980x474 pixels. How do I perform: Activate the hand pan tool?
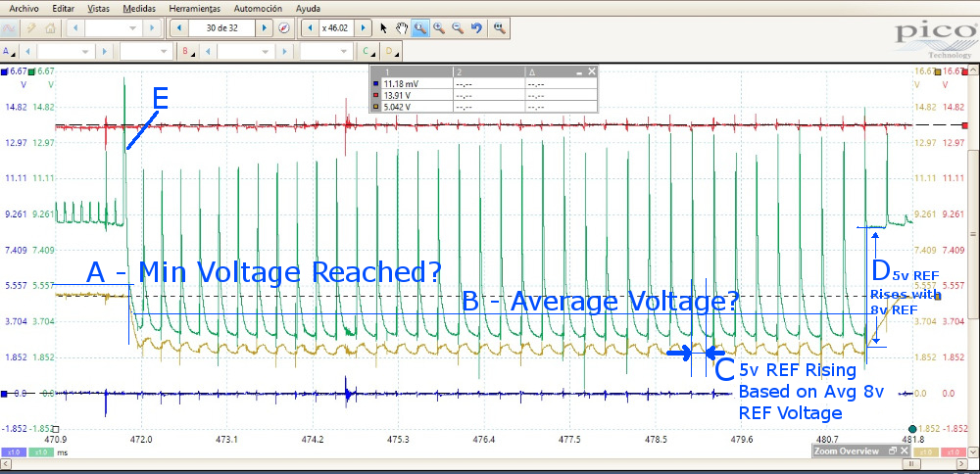401,28
